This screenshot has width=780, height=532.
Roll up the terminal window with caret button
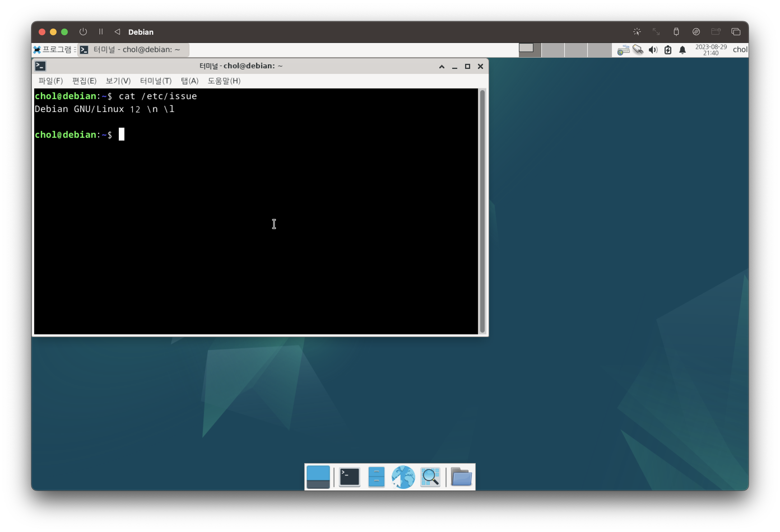coord(442,66)
